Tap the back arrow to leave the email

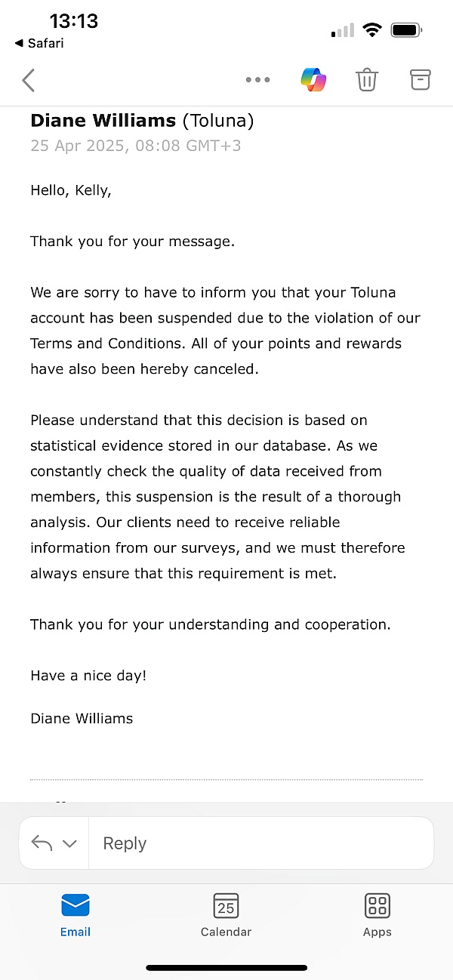click(x=29, y=80)
